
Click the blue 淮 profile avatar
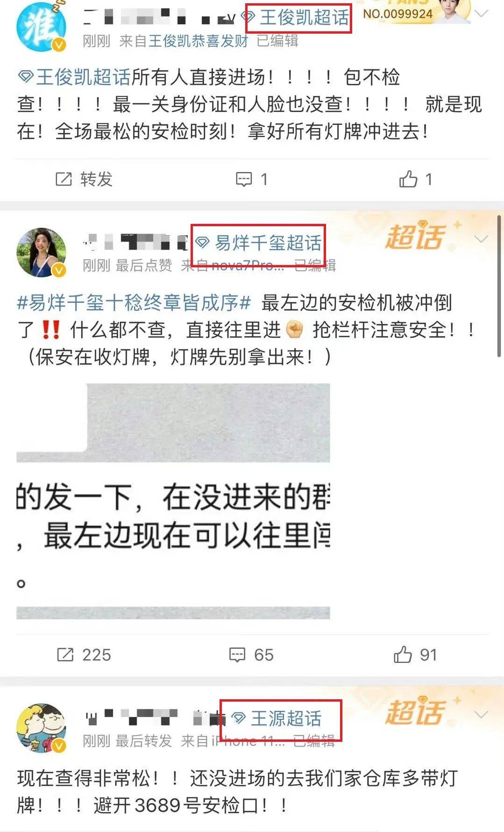(x=41, y=26)
